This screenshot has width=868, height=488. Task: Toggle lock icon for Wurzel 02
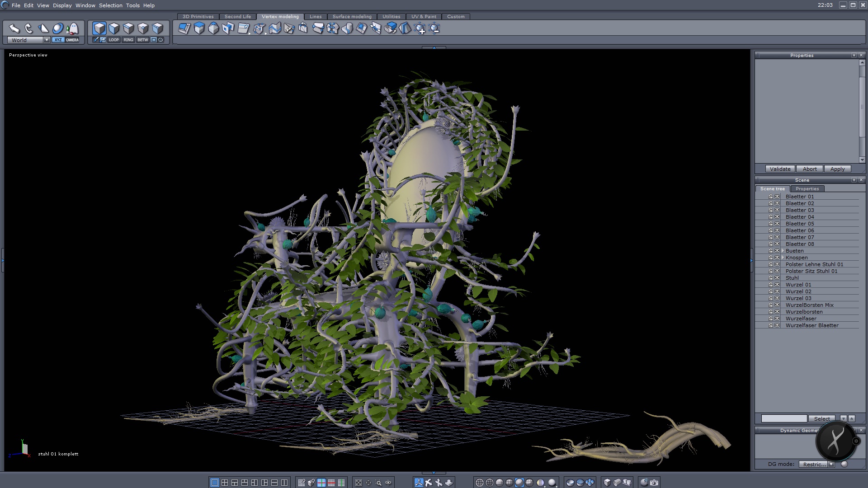coord(771,291)
